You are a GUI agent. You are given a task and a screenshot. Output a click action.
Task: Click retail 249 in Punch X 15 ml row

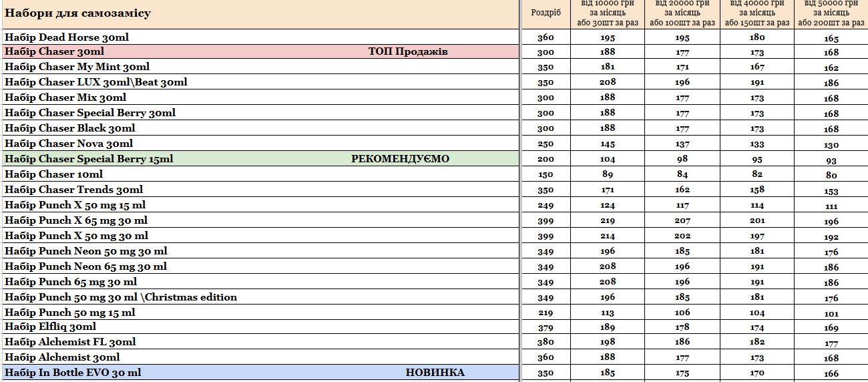pos(546,205)
